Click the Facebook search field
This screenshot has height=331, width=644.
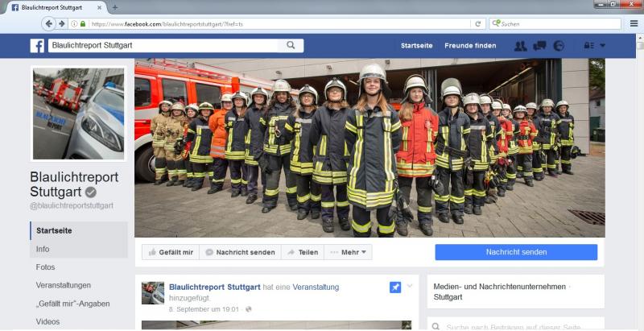tap(163, 46)
